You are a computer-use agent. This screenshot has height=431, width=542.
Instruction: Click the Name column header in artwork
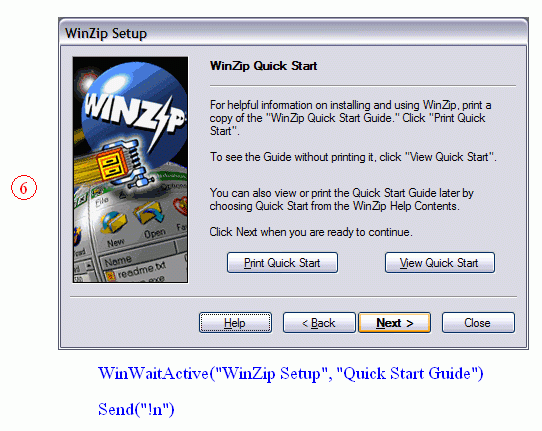pyautogui.click(x=119, y=260)
